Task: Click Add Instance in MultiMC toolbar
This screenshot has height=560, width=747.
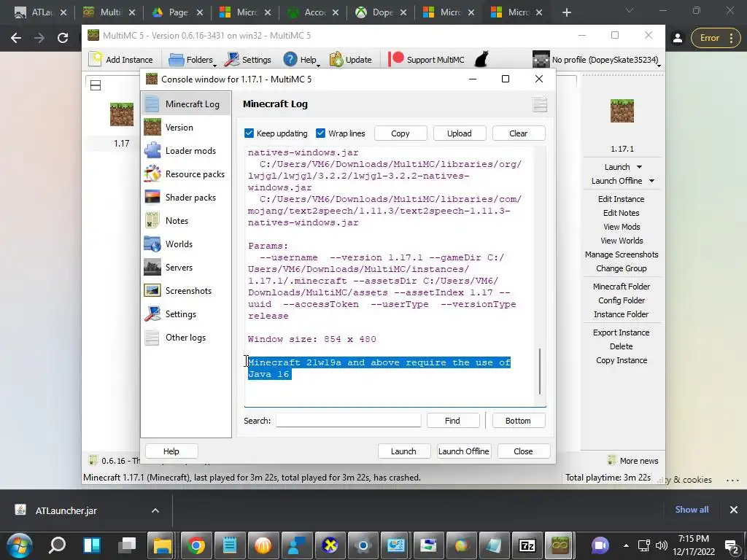Action: 121,60
